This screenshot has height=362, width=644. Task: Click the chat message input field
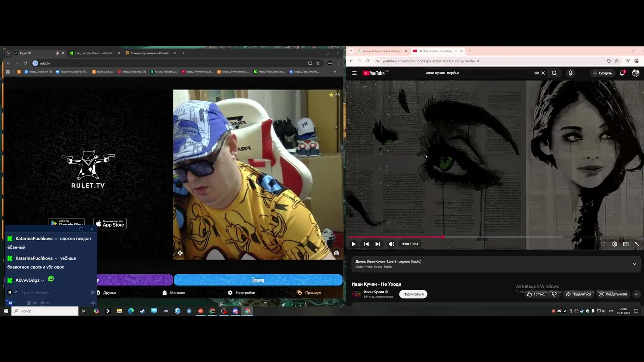coord(54,292)
